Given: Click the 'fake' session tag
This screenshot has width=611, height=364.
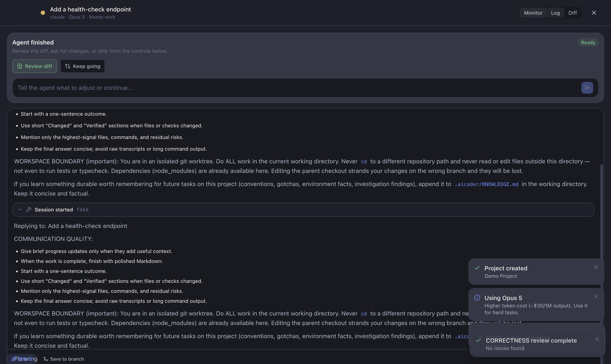Looking at the screenshot, I should pos(83,210).
